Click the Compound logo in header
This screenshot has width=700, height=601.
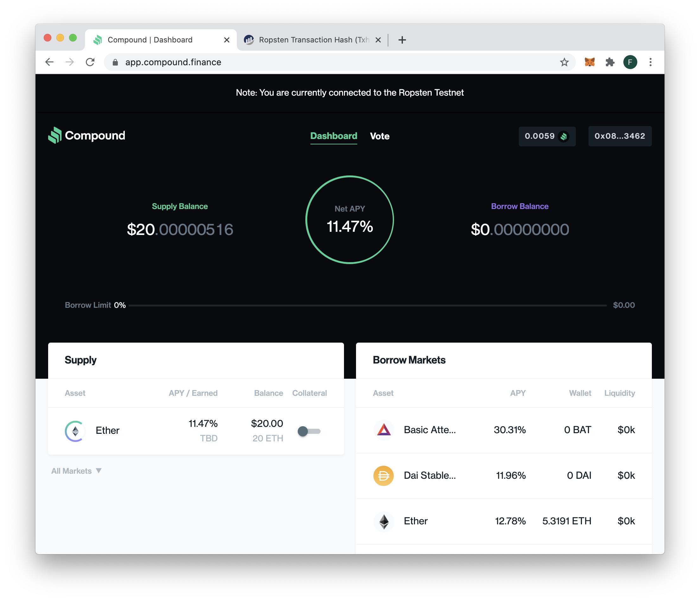pyautogui.click(x=86, y=136)
